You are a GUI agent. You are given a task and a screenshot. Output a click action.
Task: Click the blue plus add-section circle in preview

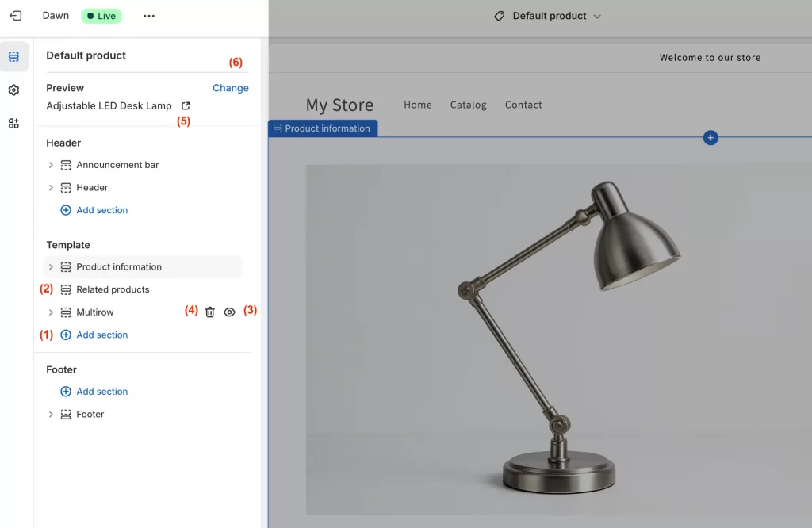click(710, 138)
